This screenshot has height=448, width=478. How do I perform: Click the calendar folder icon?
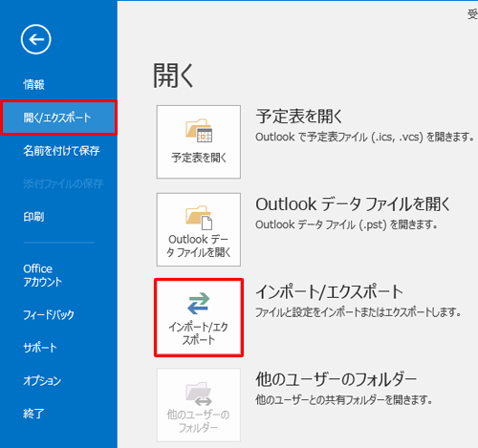click(x=199, y=130)
